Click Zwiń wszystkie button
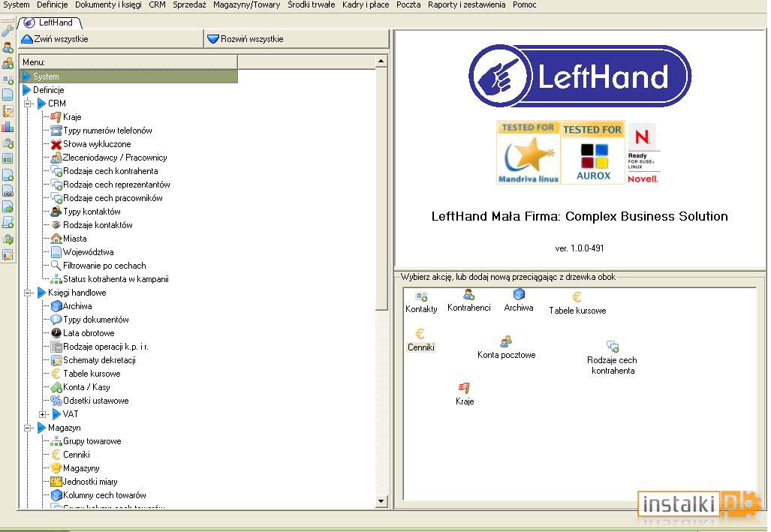This screenshot has width=771, height=532. [x=110, y=39]
